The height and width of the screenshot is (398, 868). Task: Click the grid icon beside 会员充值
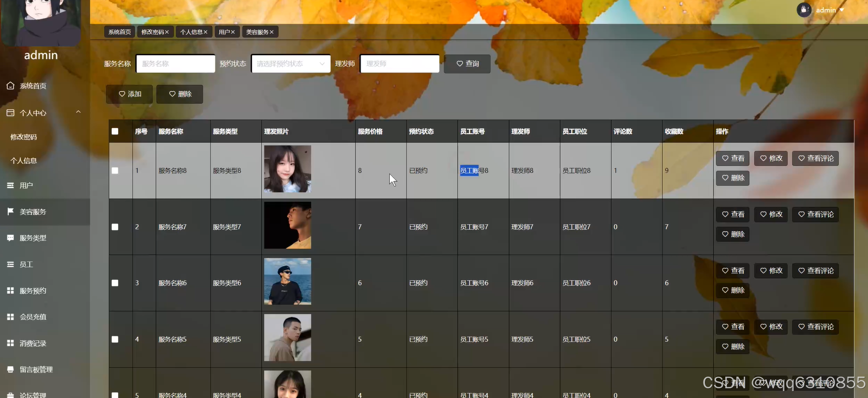point(10,317)
